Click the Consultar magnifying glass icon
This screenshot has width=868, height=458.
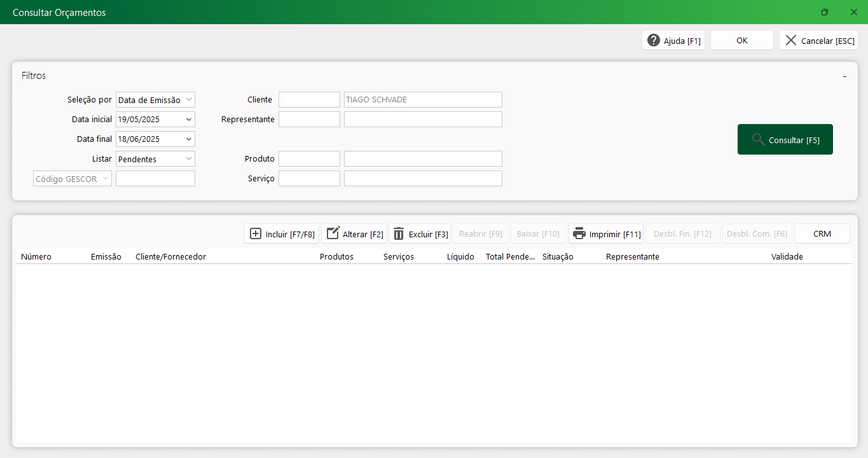point(758,140)
